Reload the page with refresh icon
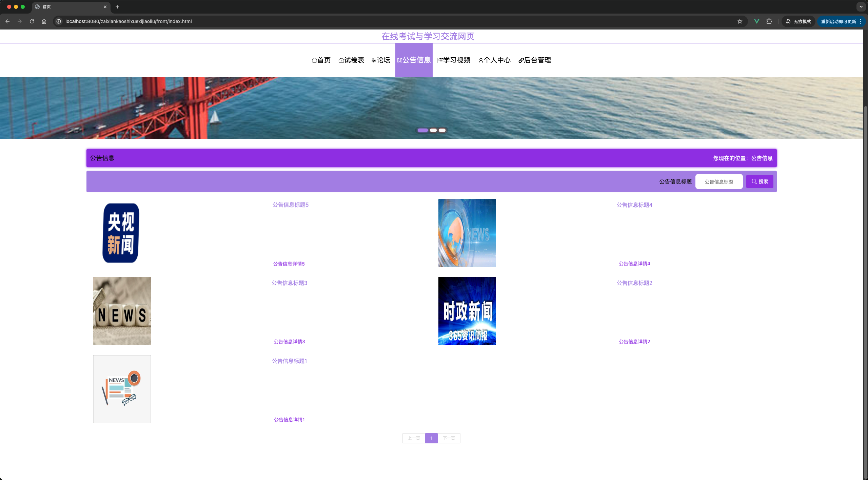This screenshot has height=480, width=868. pos(32,21)
